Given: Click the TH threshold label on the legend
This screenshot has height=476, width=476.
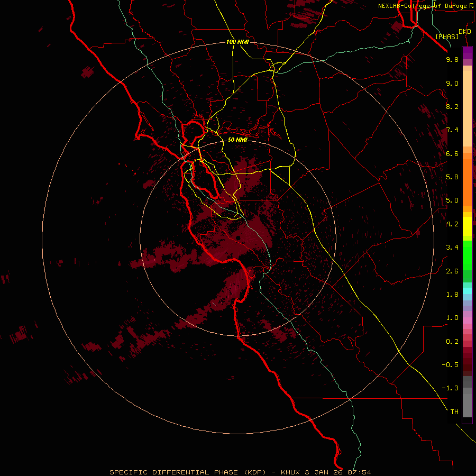Looking at the screenshot, I should [x=454, y=412].
